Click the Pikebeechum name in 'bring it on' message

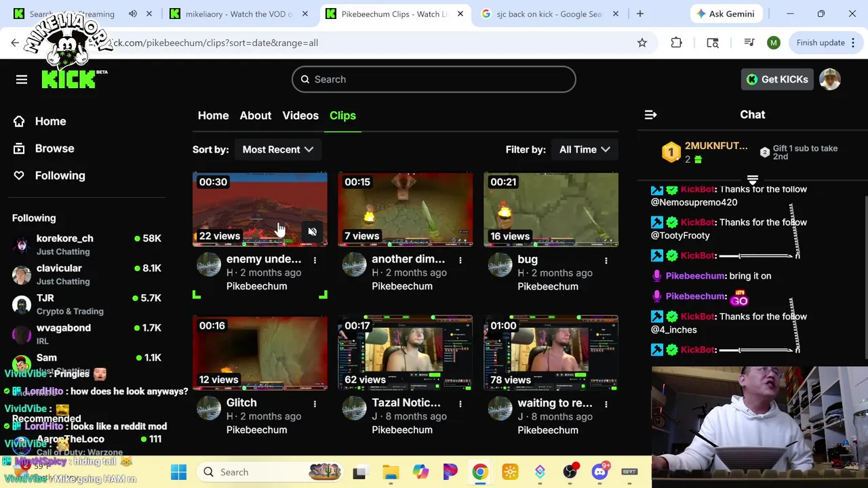point(695,276)
